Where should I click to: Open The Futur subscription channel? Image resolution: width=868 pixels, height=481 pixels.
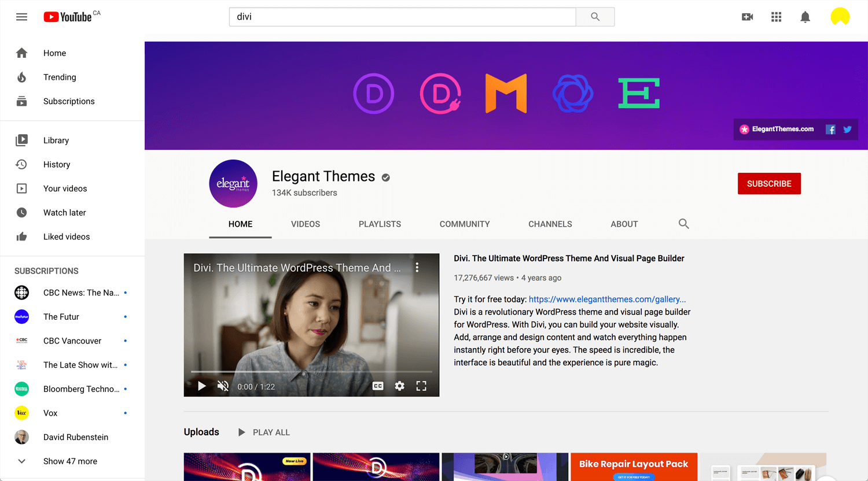point(72,317)
